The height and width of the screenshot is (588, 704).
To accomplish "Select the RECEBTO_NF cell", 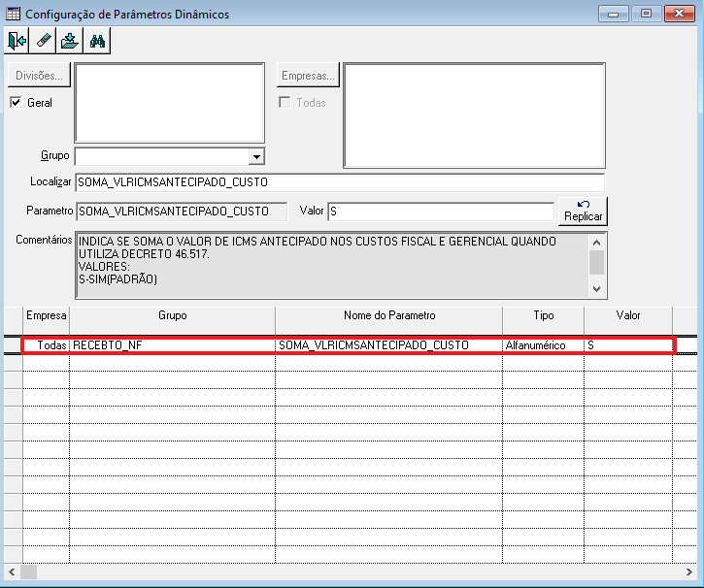I will pos(173,344).
